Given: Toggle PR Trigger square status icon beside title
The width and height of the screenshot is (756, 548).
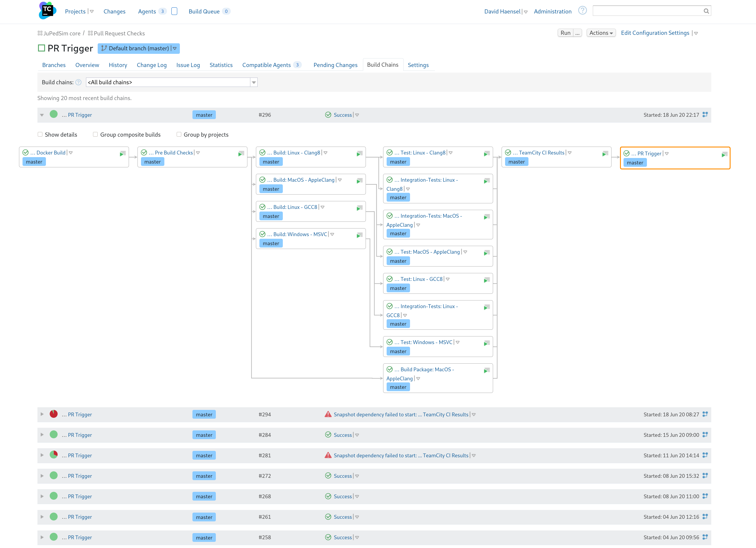Looking at the screenshot, I should [x=41, y=48].
